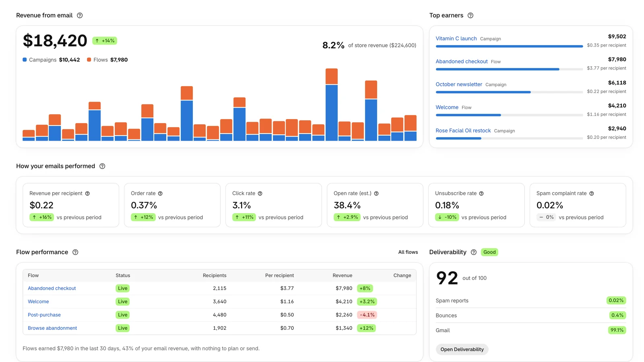
Task: Click help icon on Unsubscribe rate card
Action: (481, 193)
